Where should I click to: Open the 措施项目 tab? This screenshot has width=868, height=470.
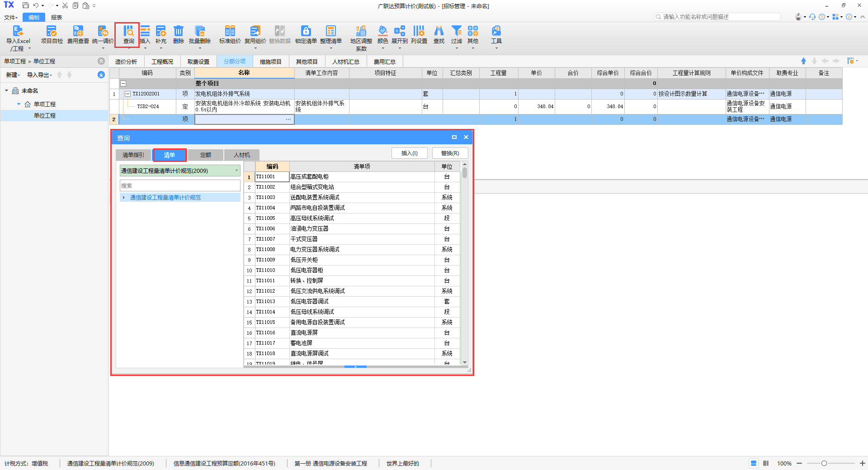tap(270, 62)
